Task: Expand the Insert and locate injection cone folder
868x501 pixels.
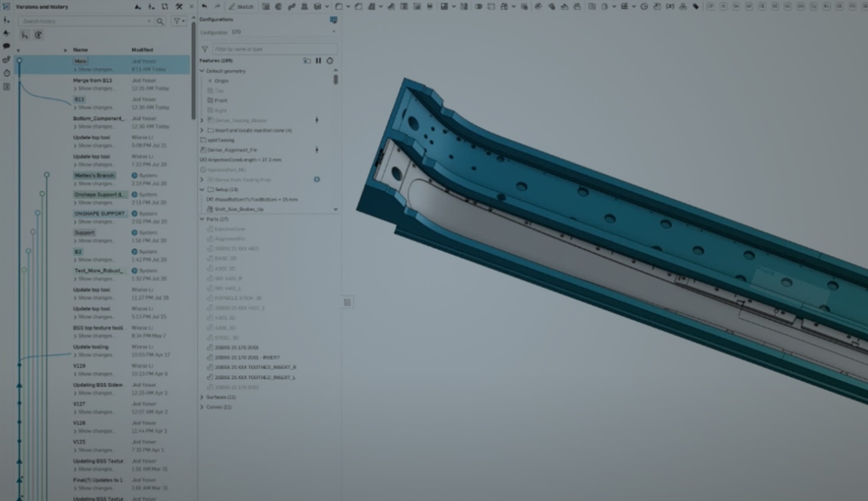Action: (x=202, y=130)
